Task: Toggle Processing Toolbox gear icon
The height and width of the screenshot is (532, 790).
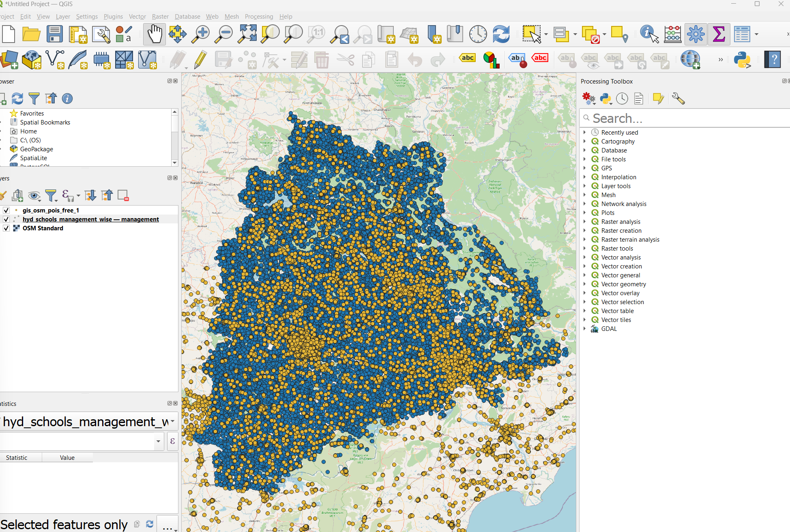Action: [x=696, y=34]
